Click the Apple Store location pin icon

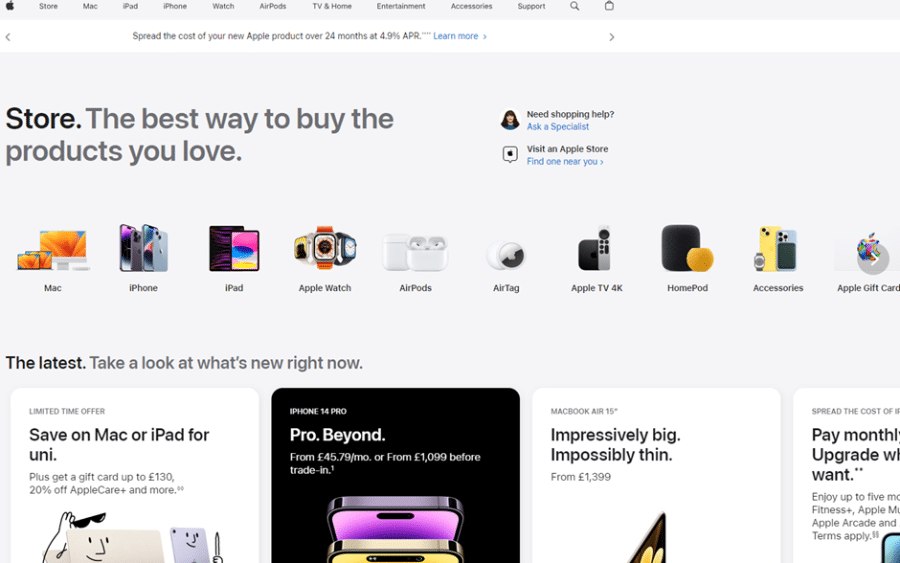[x=510, y=154]
